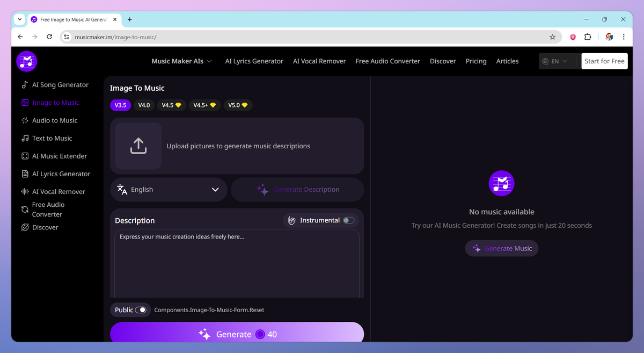644x353 pixels.
Task: Expand the Music Maker AIs menu
Action: [181, 61]
